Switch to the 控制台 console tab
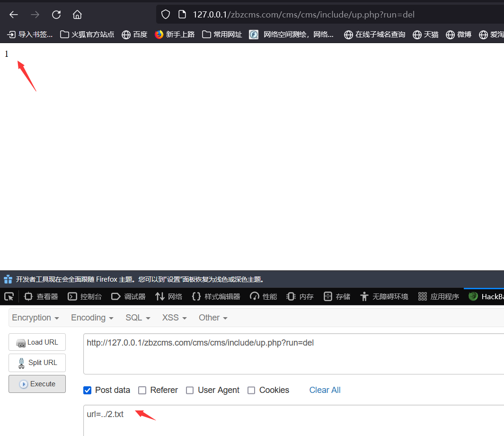The height and width of the screenshot is (436, 504). (x=85, y=296)
